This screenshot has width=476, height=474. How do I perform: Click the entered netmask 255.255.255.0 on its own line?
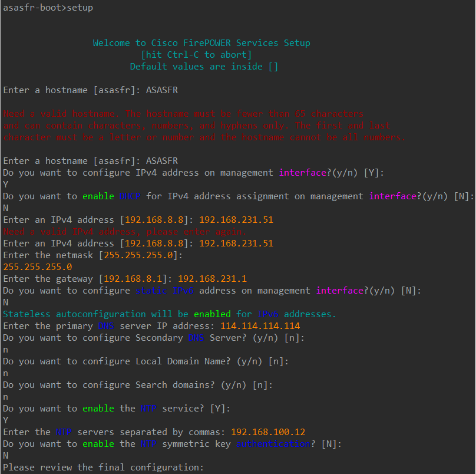[38, 267]
